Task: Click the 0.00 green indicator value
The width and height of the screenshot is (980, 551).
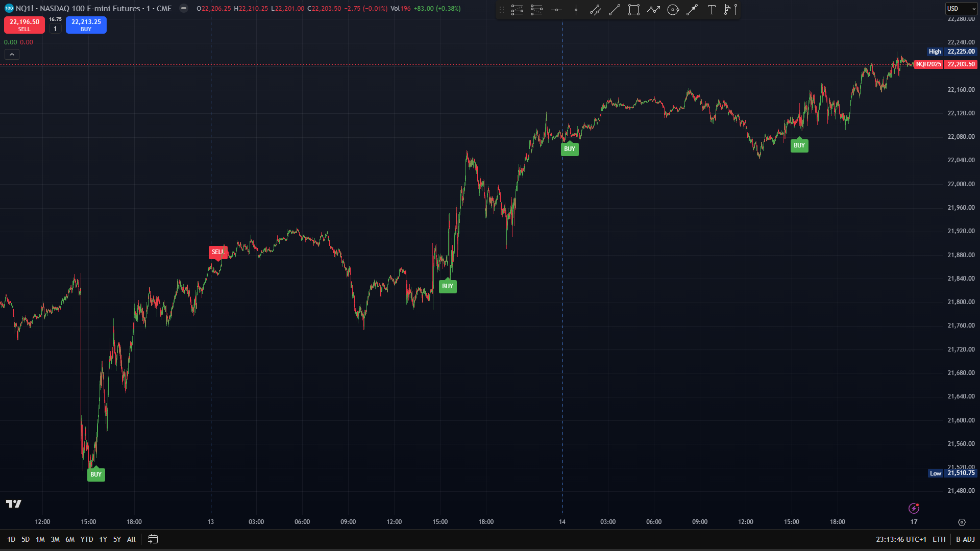Action: coord(10,42)
